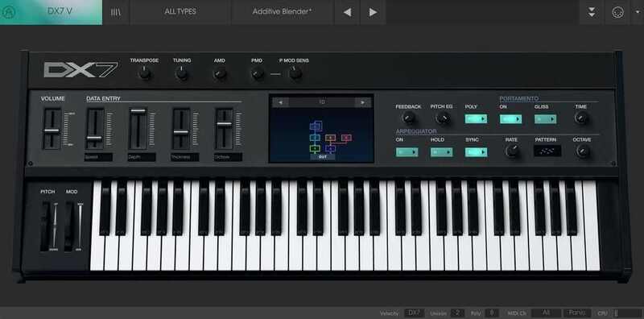Open the DX7 V main menu

(x=59, y=11)
